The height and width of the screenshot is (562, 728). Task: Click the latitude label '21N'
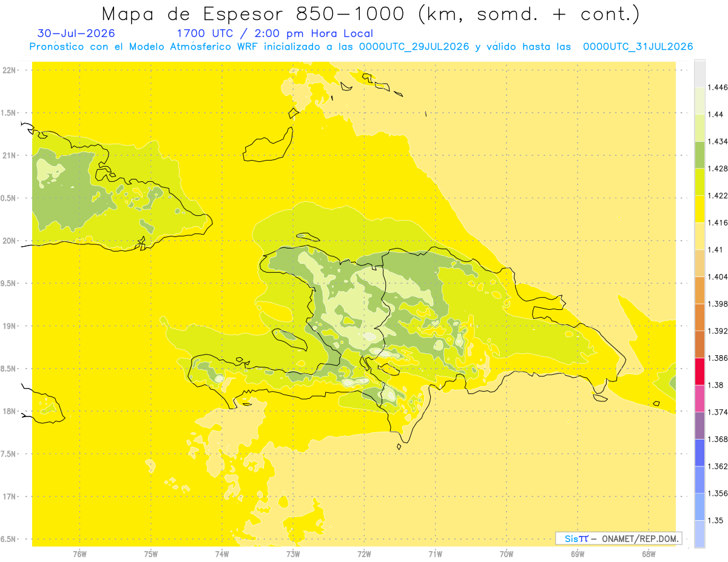[x=9, y=155]
